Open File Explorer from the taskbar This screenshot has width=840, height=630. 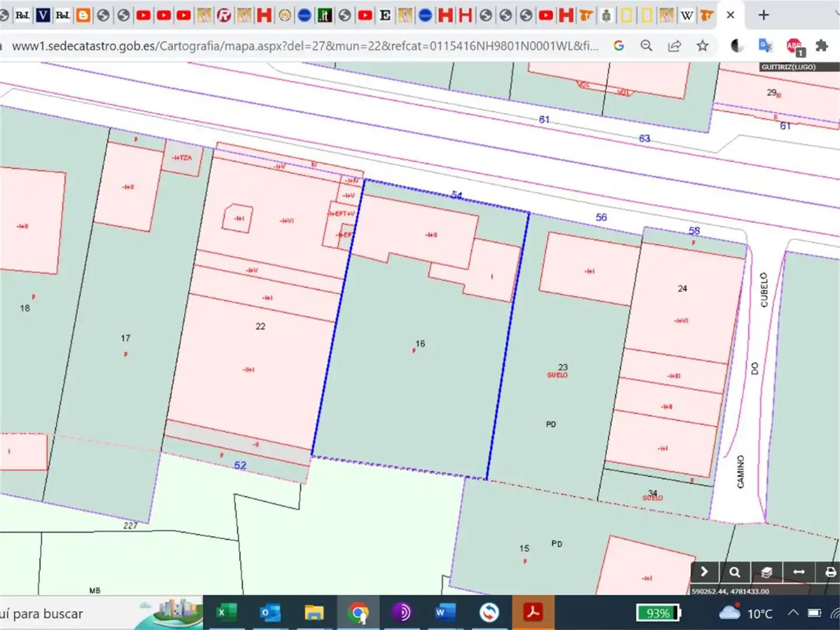314,612
